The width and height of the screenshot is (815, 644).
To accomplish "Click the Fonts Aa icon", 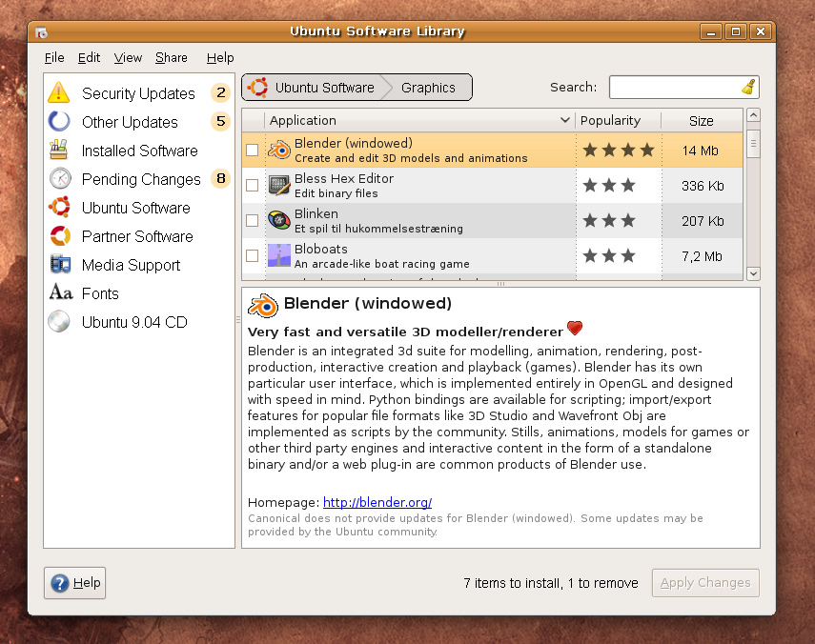I will 61,292.
